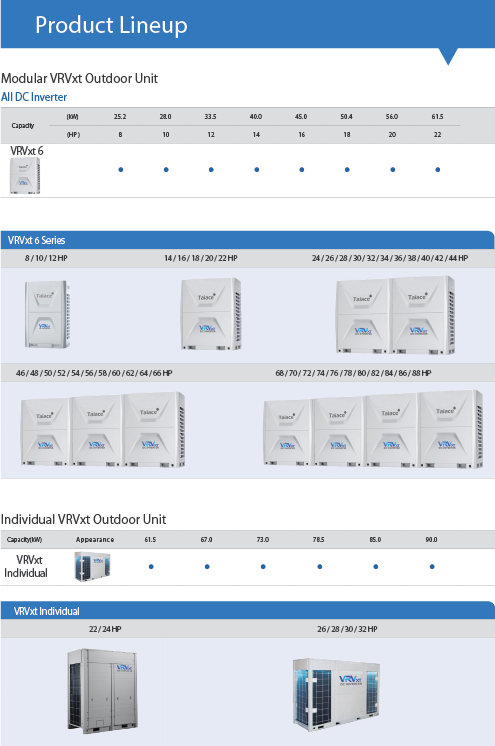
Task: Select the 8/10/12 HP single outdoor unit image
Action: pyautogui.click(x=47, y=314)
